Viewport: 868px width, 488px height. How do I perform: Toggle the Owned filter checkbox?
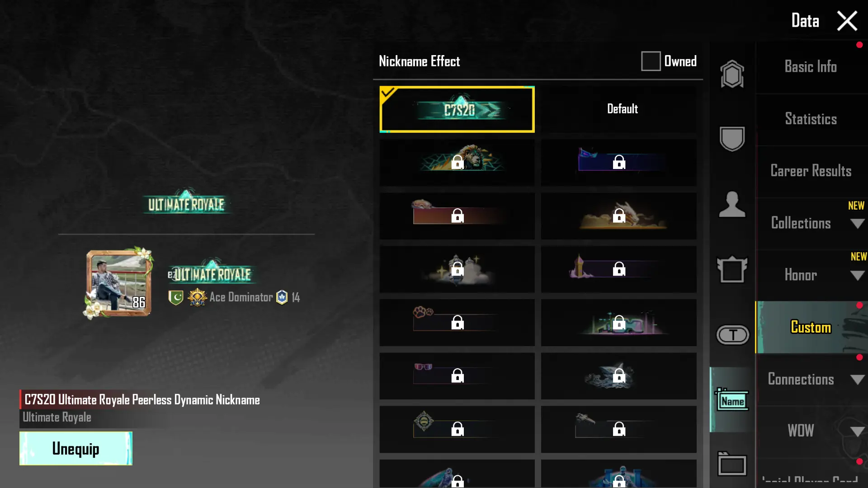click(651, 61)
